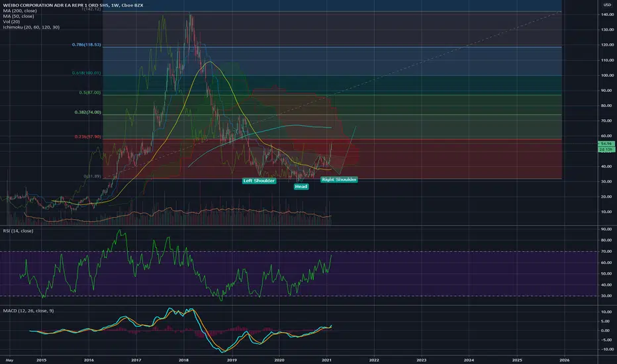Screen dimensions: 617x364
Task: Click 2020 on the time axis
Action: [x=279, y=359]
